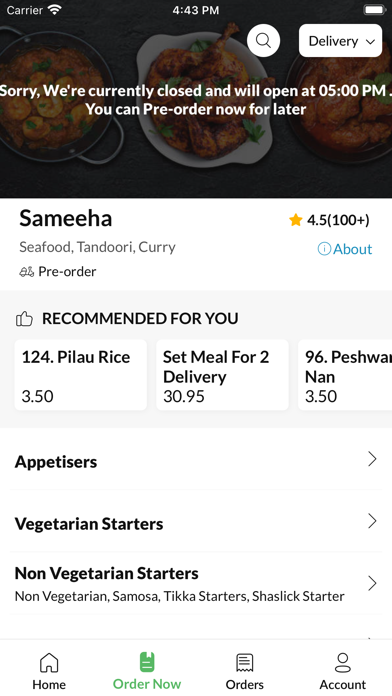Open the About info link
Image resolution: width=392 pixels, height=696 pixels.
345,249
